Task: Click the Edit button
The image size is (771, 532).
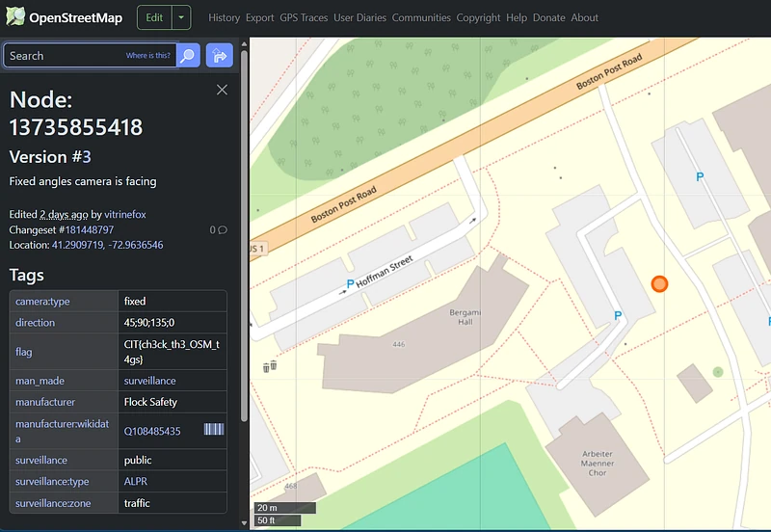Action: 154,17
